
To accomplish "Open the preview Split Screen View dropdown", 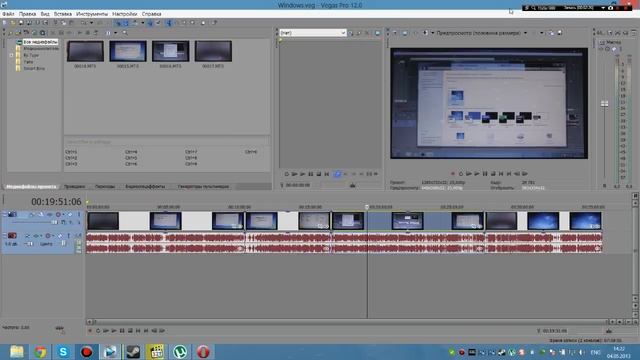I will 433,33.
